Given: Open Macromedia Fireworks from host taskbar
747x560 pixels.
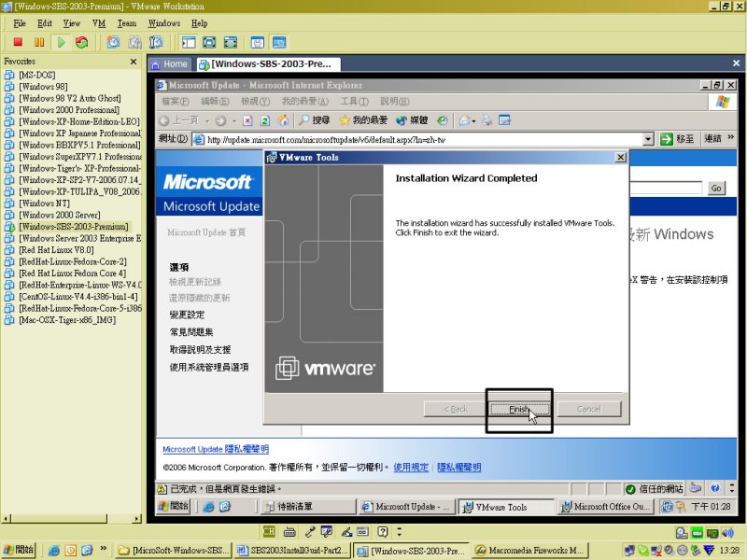Looking at the screenshot, I should tap(530, 551).
